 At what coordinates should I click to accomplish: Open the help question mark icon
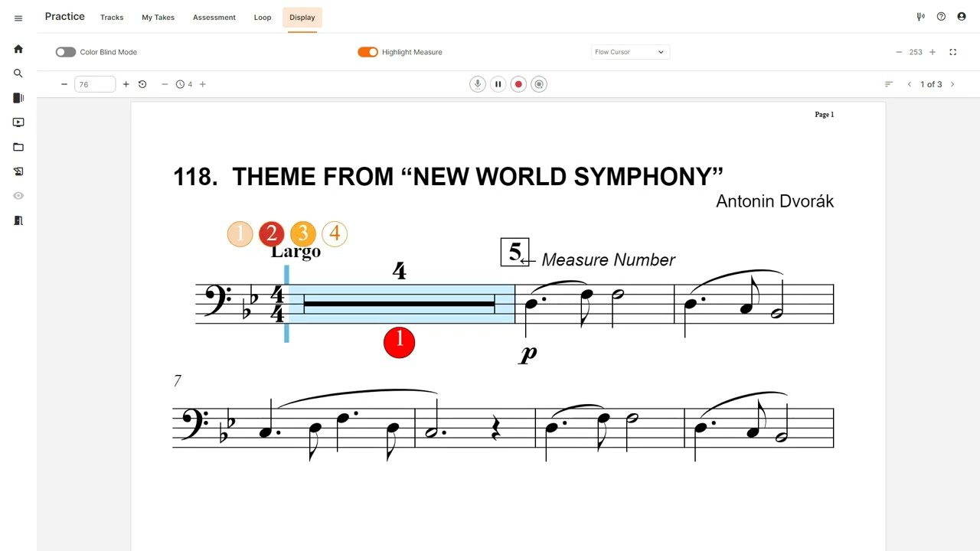point(941,17)
